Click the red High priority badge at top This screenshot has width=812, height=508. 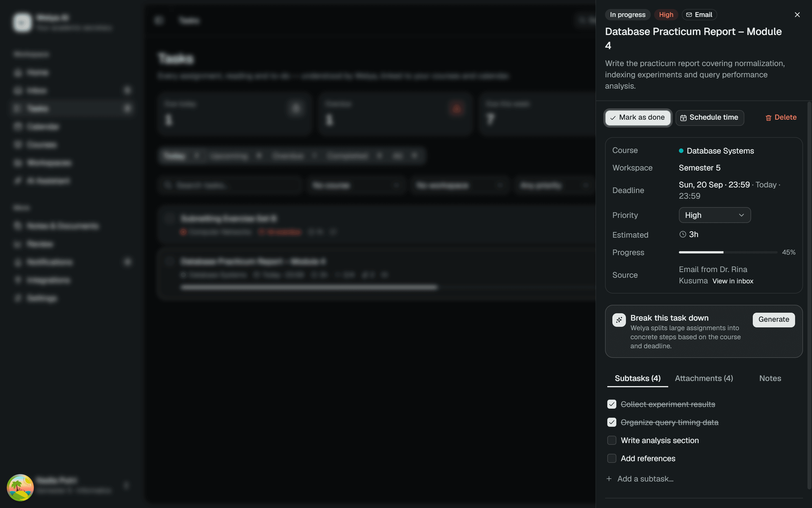pyautogui.click(x=666, y=15)
